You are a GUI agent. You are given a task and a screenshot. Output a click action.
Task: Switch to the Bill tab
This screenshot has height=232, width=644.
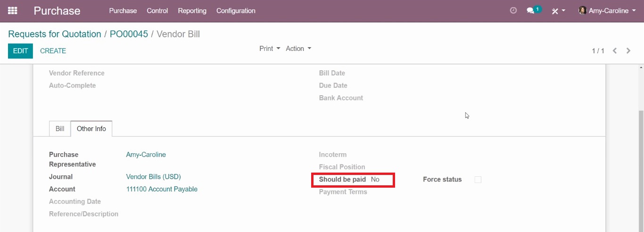coord(60,129)
